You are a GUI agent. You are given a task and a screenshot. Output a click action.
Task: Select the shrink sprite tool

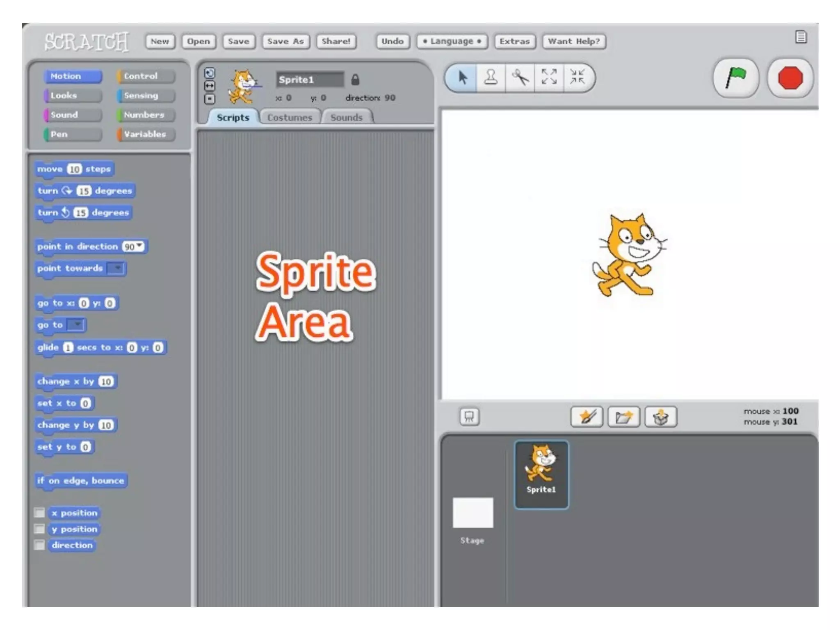(577, 78)
